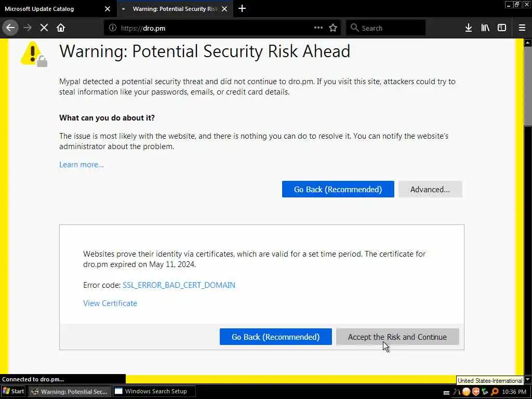
Task: Click the orange magnifier search tray icon
Action: tap(495, 392)
